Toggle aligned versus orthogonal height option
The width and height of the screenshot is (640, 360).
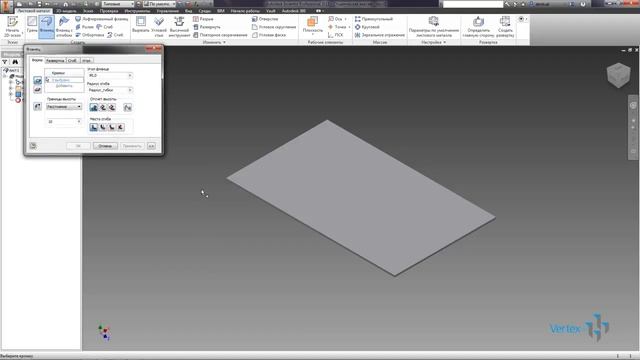pyautogui.click(x=128, y=107)
